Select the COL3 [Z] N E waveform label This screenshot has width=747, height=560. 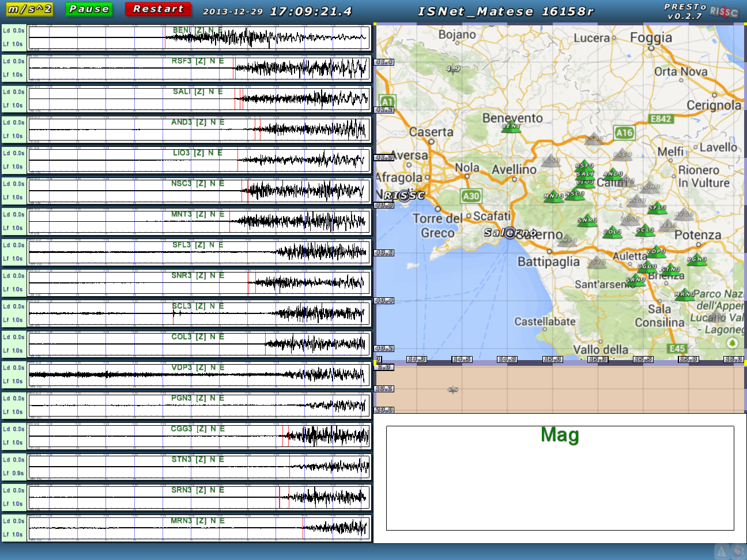198,337
